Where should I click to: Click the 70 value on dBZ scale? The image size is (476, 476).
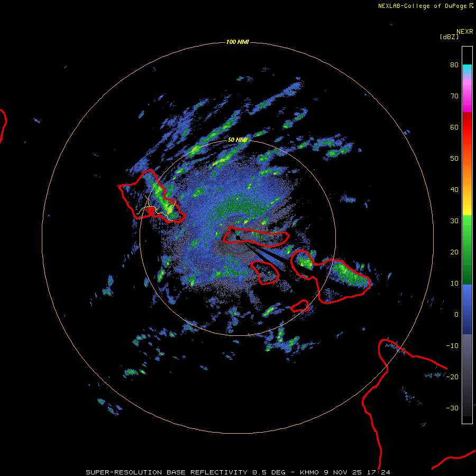(454, 96)
